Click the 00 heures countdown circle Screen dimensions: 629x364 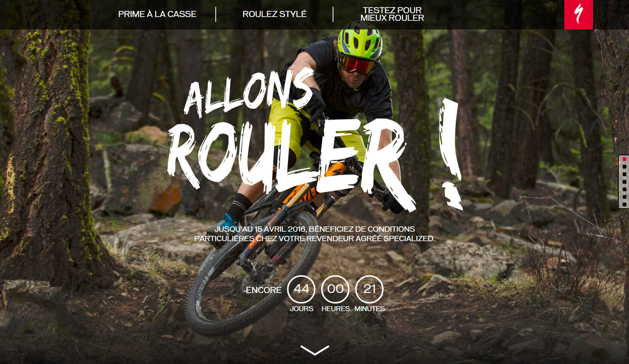point(335,289)
